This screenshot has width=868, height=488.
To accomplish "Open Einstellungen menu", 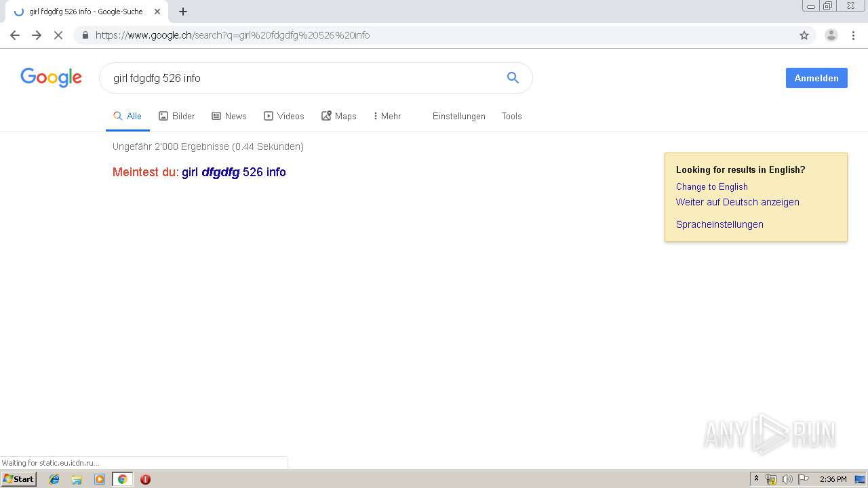I will pyautogui.click(x=459, y=116).
